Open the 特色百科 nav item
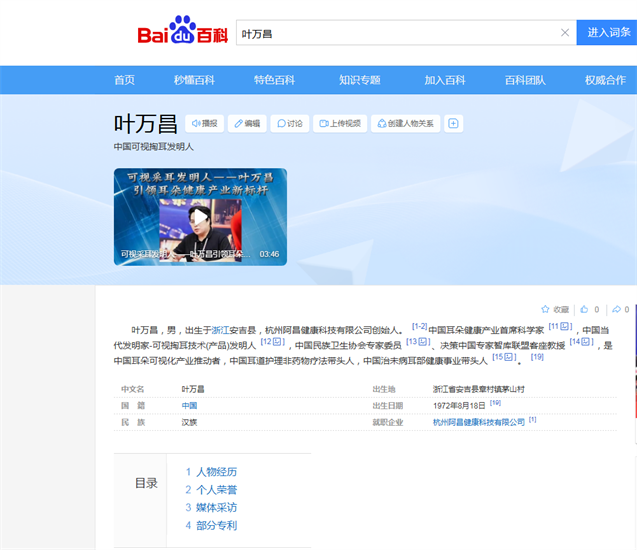 tap(274, 80)
